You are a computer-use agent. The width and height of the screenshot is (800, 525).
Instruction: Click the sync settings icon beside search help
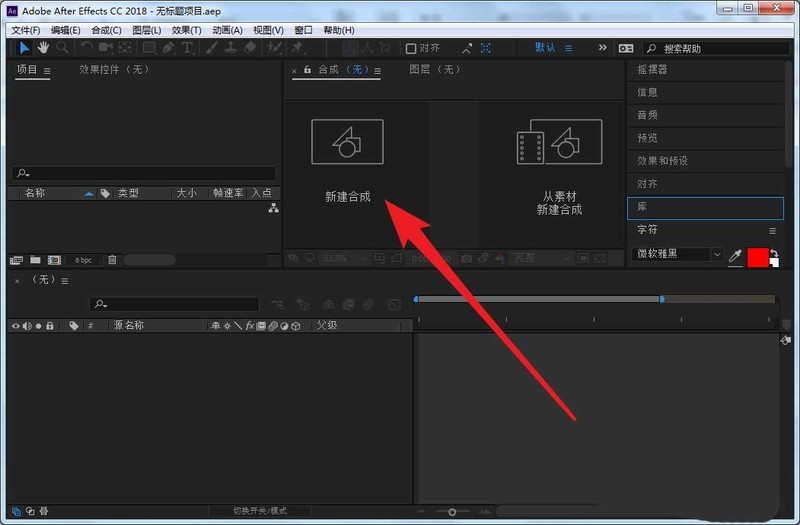[x=626, y=48]
